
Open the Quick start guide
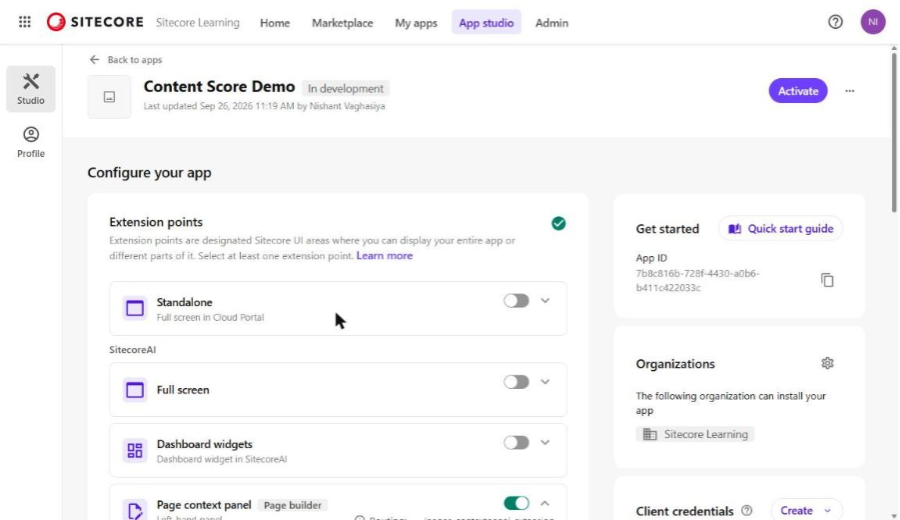coord(781,229)
